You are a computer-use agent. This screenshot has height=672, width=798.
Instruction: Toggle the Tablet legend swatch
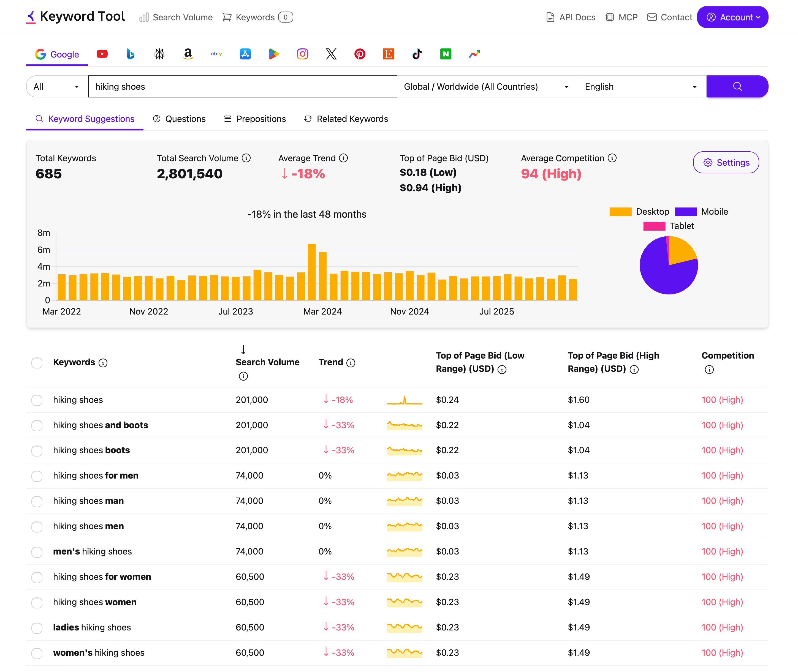tap(654, 226)
